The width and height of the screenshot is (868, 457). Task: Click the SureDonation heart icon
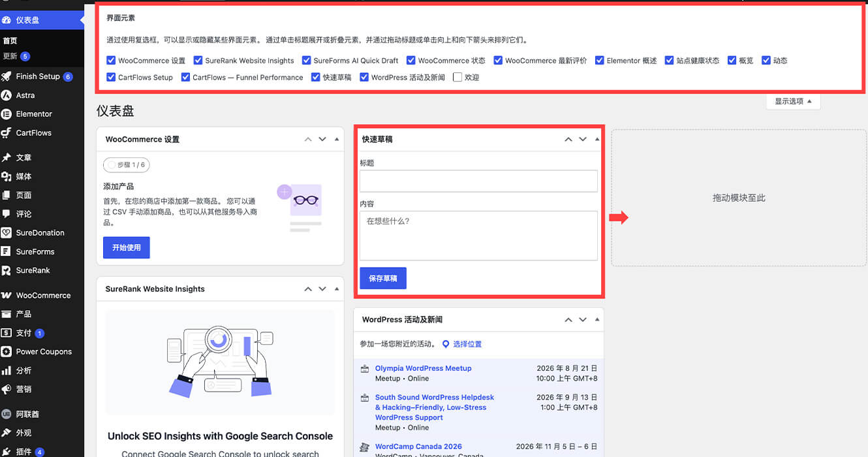point(7,233)
